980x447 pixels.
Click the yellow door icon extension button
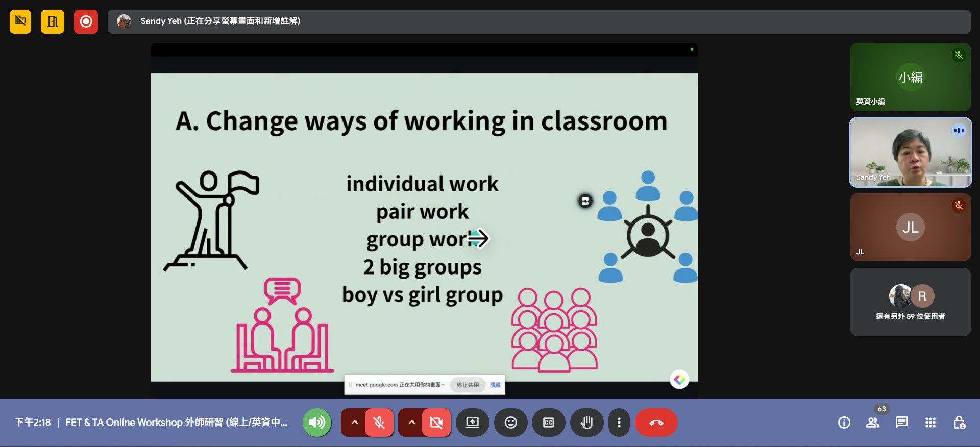[x=53, y=21]
